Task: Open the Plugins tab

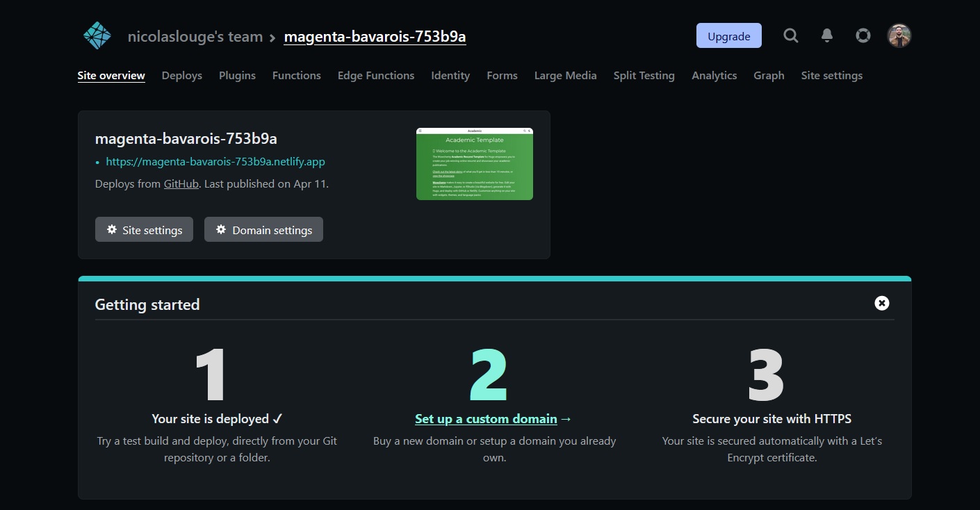Action: coord(237,75)
